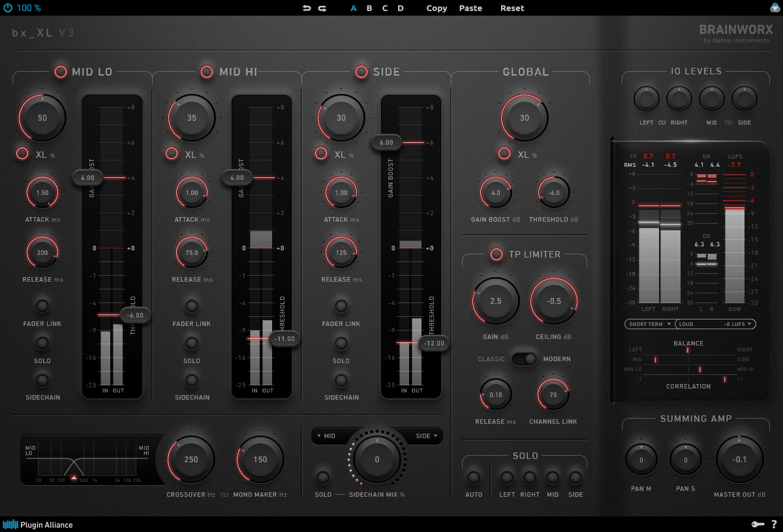Click the SIDE gain boost 6.00 handle

tap(386, 142)
